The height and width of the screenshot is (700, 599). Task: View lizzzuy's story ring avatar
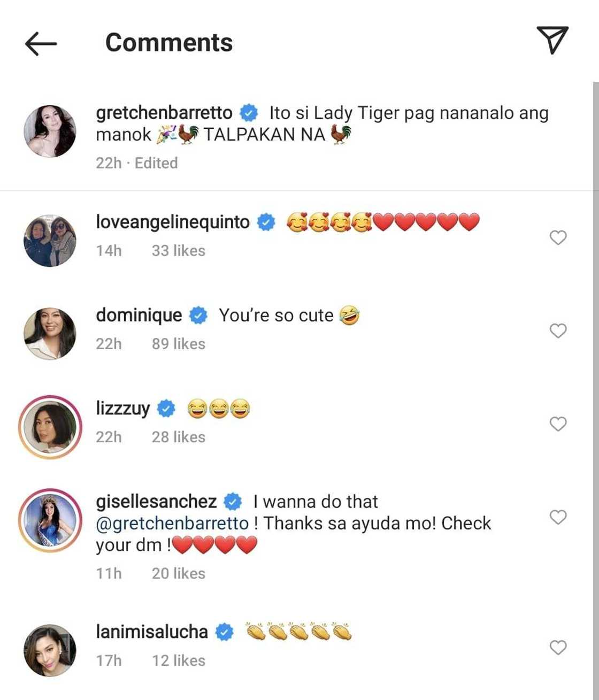pos(50,427)
